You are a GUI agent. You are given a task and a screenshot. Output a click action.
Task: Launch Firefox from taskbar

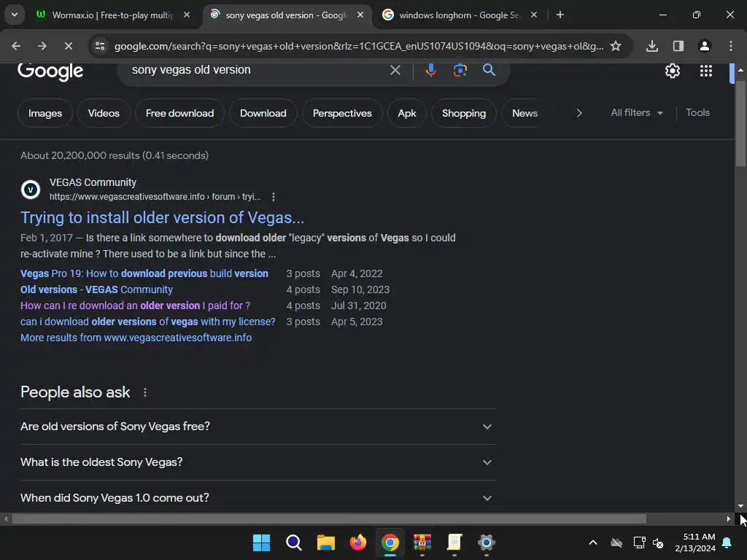coord(357,542)
